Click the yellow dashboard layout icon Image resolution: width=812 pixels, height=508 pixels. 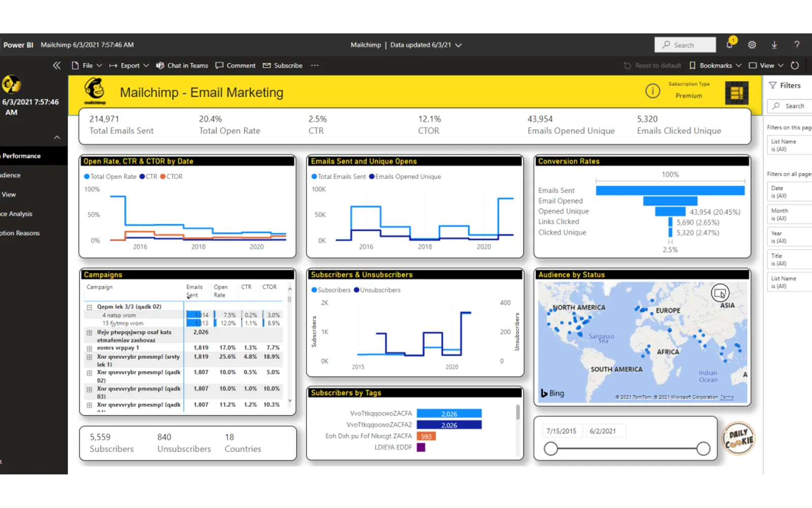point(736,93)
